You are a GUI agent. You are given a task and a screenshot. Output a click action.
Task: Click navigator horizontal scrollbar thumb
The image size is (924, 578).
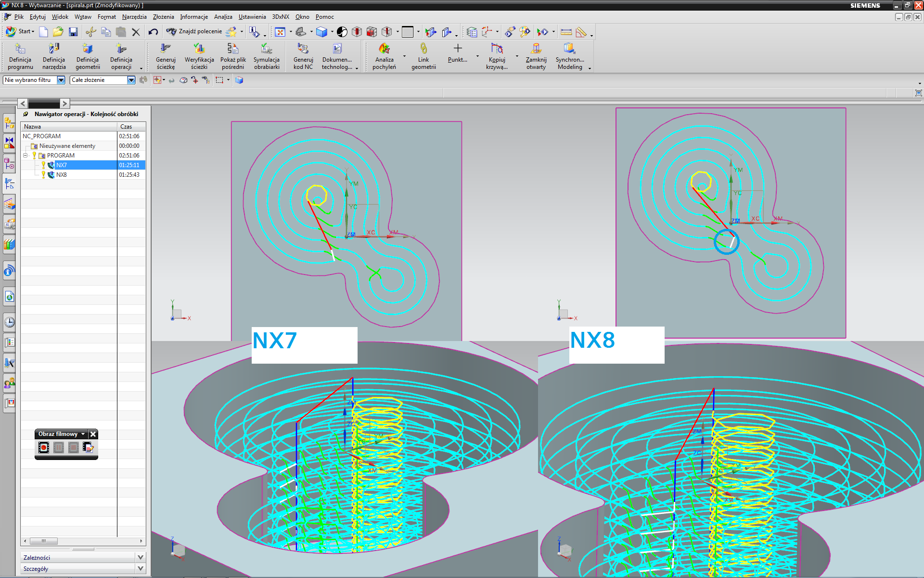[x=43, y=541]
